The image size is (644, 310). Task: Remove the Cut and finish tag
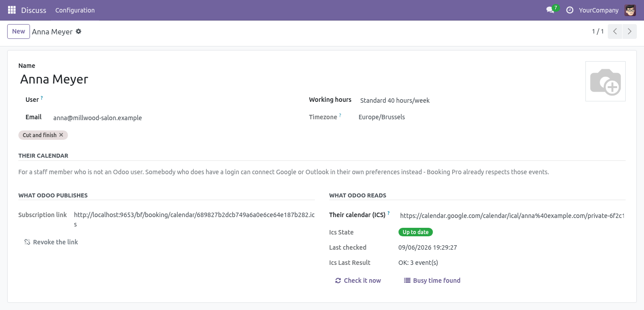click(61, 135)
